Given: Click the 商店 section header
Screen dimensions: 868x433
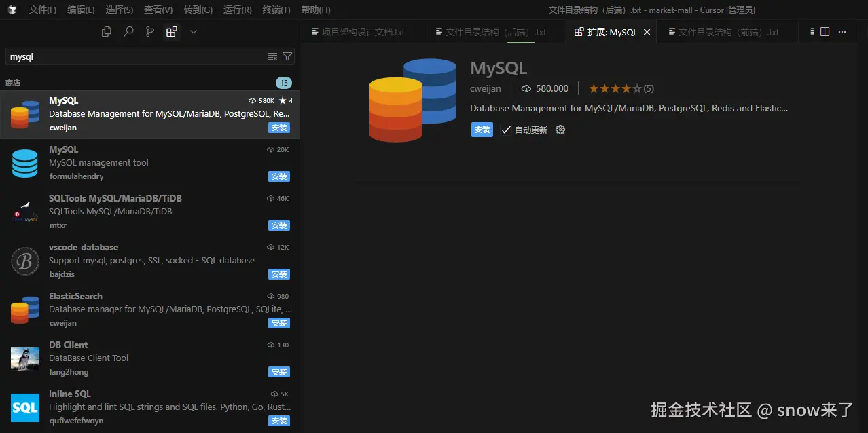Looking at the screenshot, I should tap(13, 83).
